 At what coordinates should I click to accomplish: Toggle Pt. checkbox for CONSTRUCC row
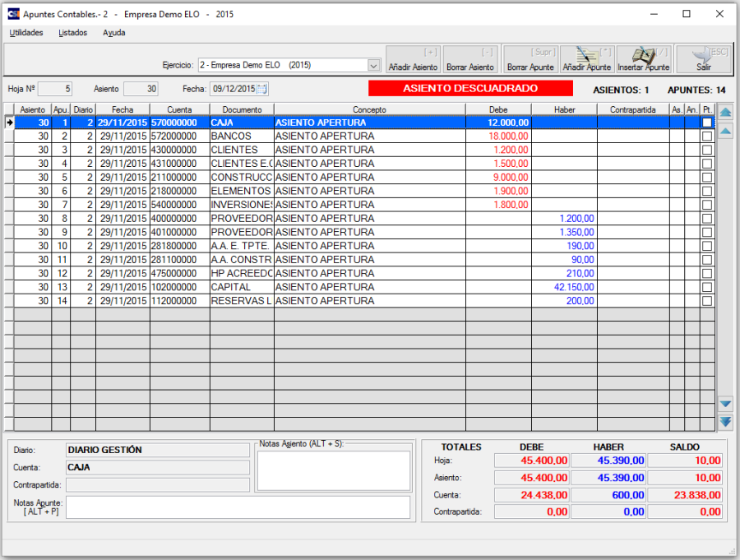[x=707, y=178]
